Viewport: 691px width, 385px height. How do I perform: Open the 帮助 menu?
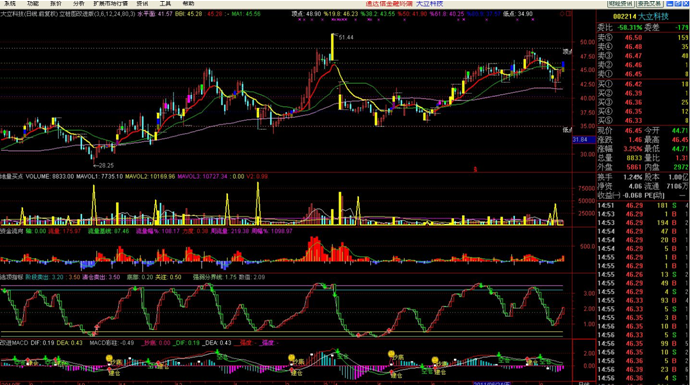click(x=188, y=4)
